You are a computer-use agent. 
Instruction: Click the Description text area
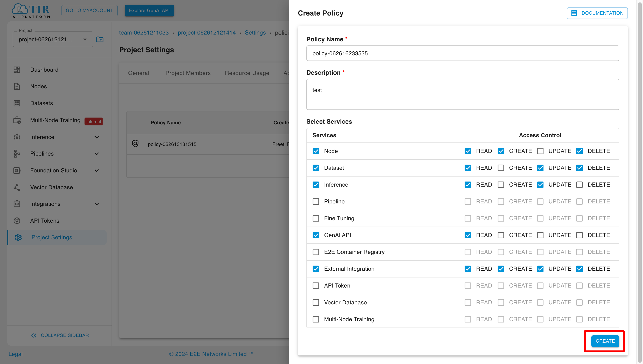[x=463, y=95]
